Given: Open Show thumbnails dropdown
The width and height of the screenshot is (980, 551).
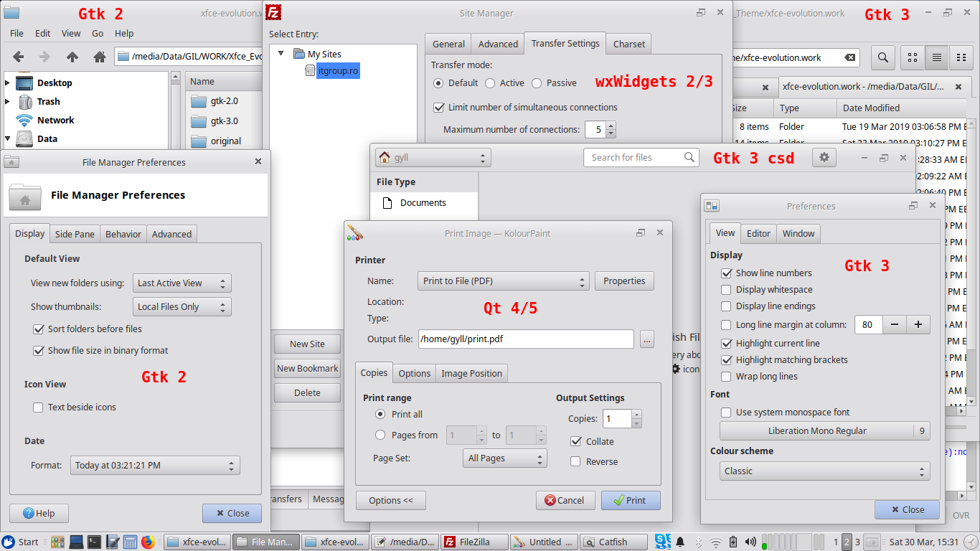Looking at the screenshot, I should 182,307.
